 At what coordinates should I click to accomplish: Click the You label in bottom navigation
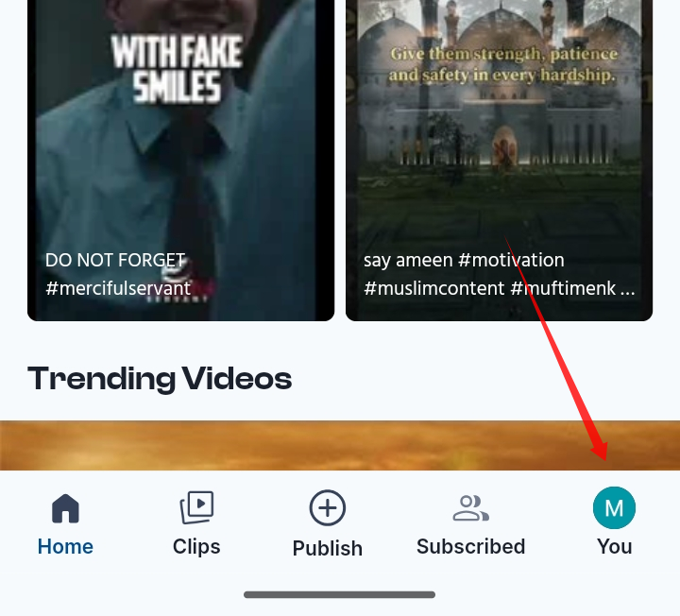coord(614,546)
